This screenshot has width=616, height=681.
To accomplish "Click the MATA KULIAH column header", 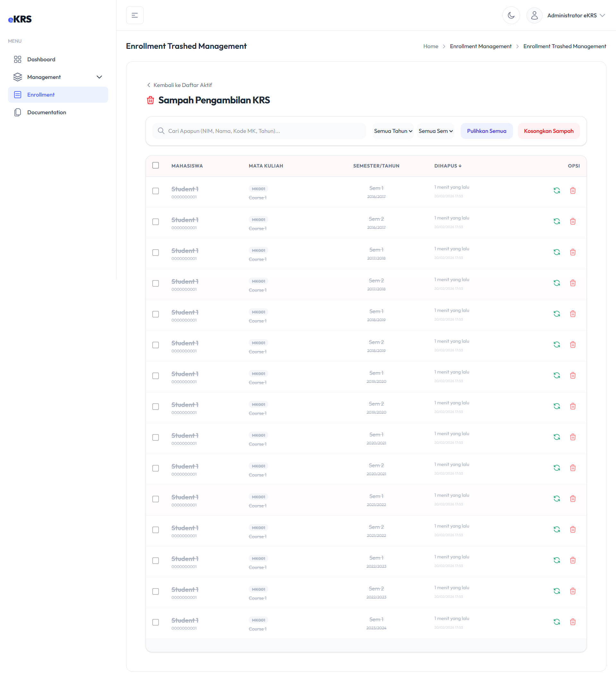I will pos(266,166).
